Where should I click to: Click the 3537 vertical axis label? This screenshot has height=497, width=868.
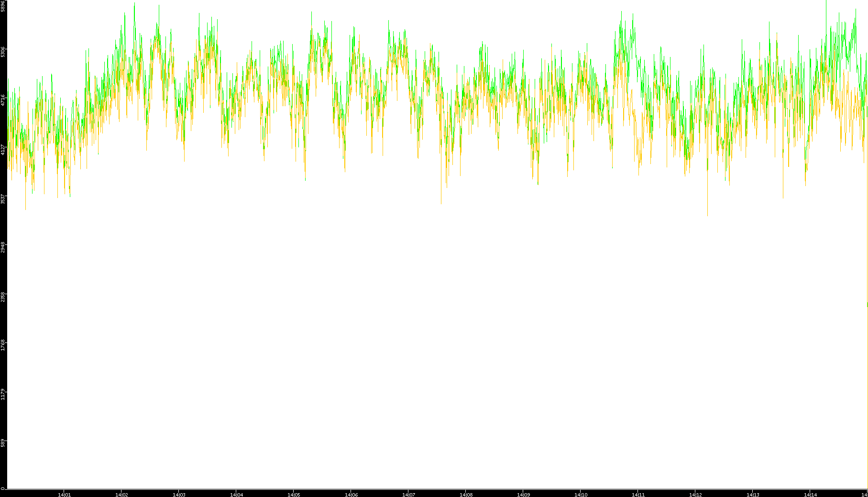3,199
